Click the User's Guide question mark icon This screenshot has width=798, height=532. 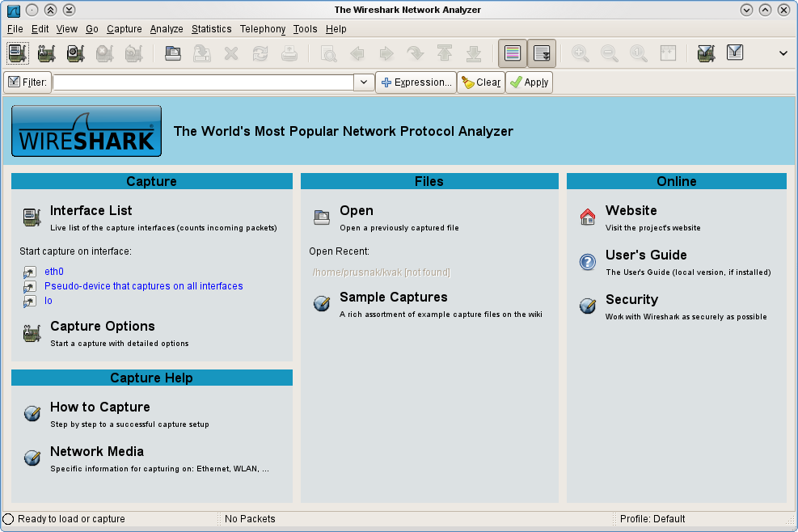tap(587, 262)
